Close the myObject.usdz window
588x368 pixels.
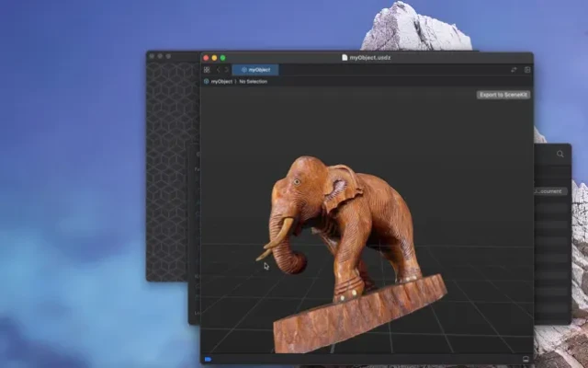coord(207,57)
